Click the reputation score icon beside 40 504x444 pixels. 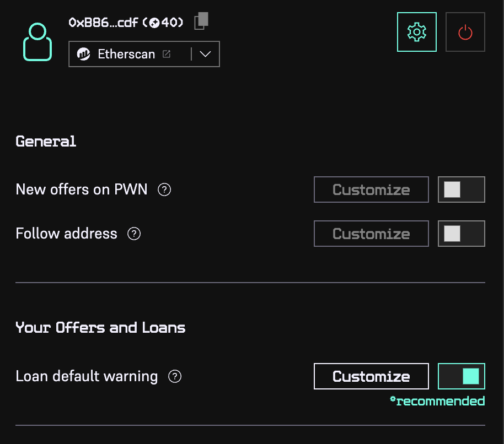point(155,23)
